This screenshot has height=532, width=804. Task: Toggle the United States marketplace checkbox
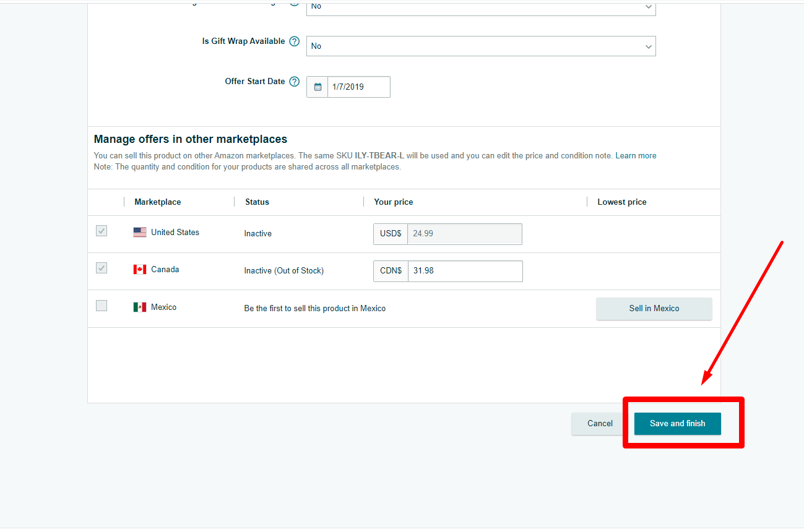(x=102, y=231)
